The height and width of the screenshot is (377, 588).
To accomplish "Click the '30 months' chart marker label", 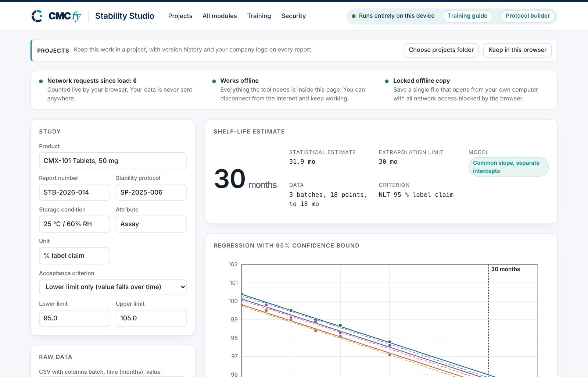I will [505, 269].
